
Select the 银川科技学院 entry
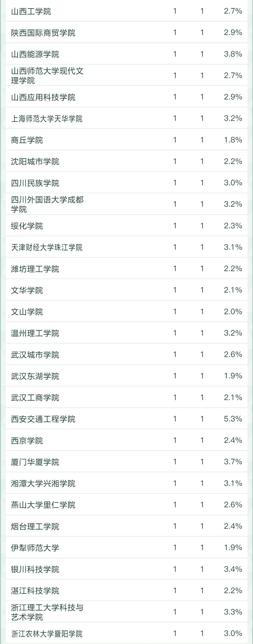(35, 569)
